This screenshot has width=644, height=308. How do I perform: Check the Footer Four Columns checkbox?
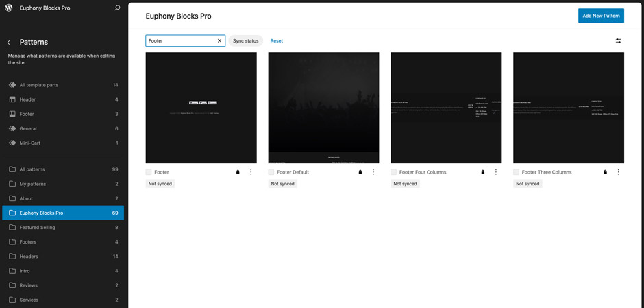(394, 172)
